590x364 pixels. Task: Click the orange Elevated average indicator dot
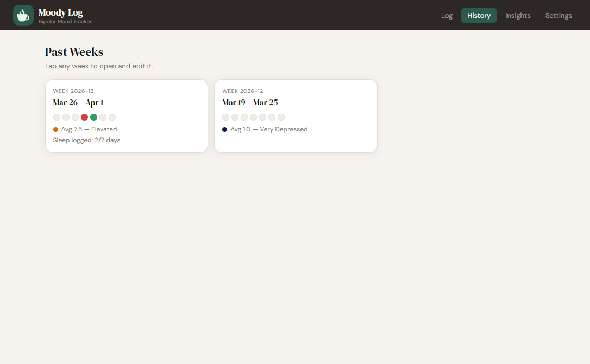click(x=55, y=129)
